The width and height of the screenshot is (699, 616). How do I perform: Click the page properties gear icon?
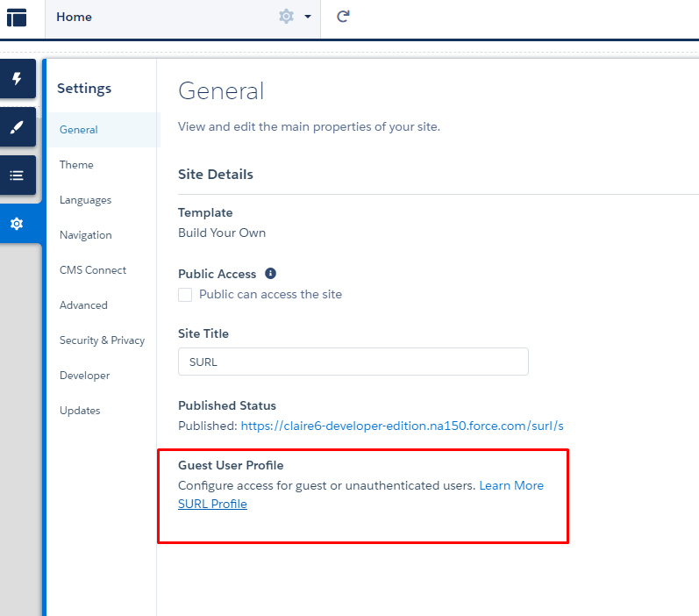[x=286, y=17]
